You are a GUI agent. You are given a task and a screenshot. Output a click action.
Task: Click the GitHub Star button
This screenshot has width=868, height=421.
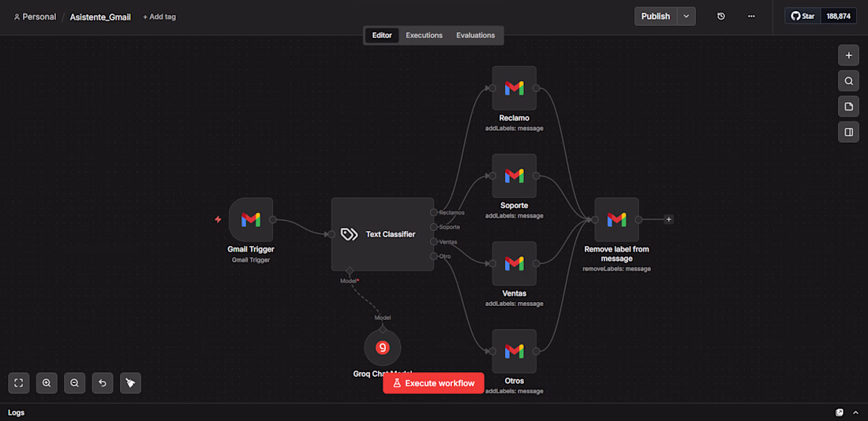[x=803, y=16]
